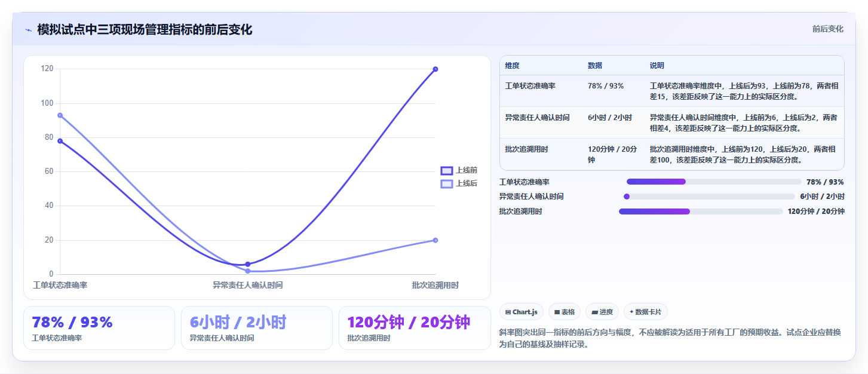Click the 数据卡片 chip

(x=646, y=312)
